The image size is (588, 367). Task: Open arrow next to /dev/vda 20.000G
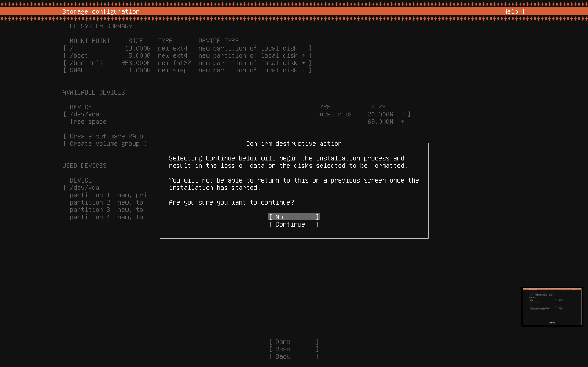(402, 114)
